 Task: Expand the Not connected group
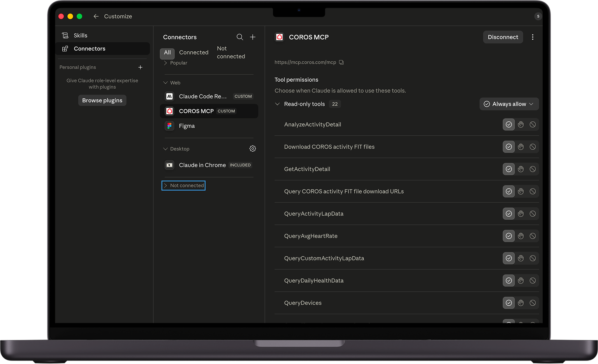[x=183, y=185]
